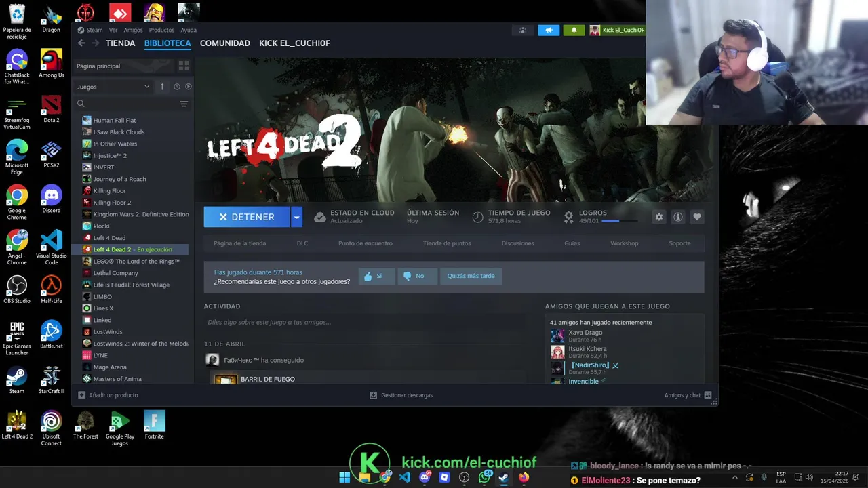Open the friends activity icon button
Viewport: 868px width, 488px height.
pos(523,30)
